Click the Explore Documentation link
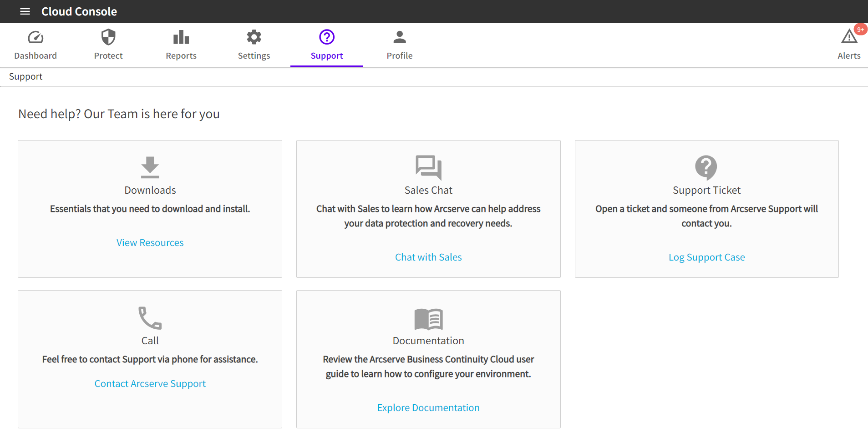Screen dimensions: 868x442 tap(428, 408)
